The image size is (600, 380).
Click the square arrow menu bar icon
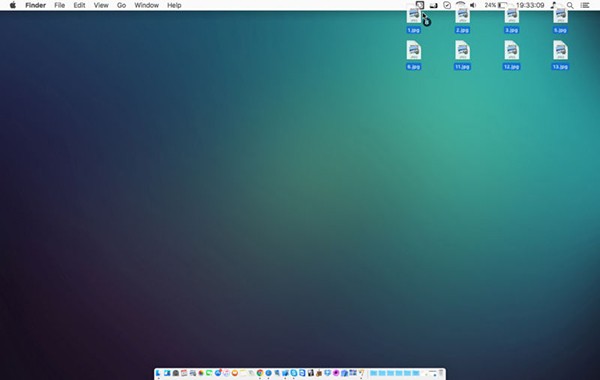(x=420, y=5)
